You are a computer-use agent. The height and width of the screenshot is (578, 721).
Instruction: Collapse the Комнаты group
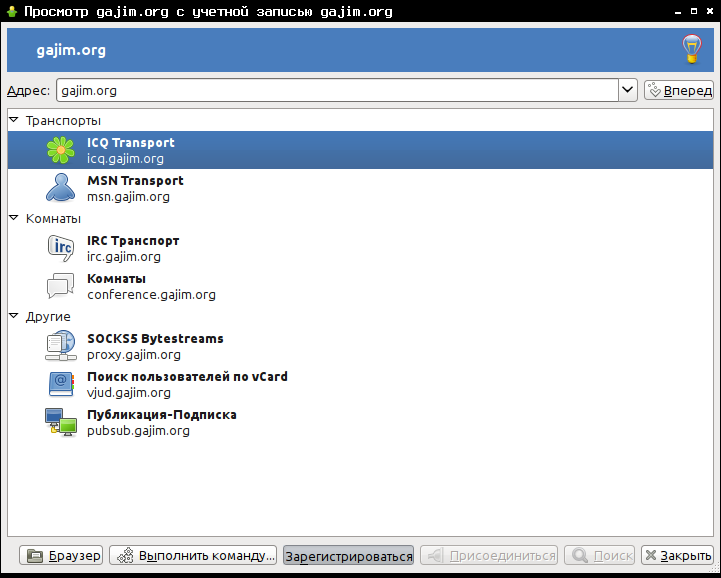click(x=14, y=218)
